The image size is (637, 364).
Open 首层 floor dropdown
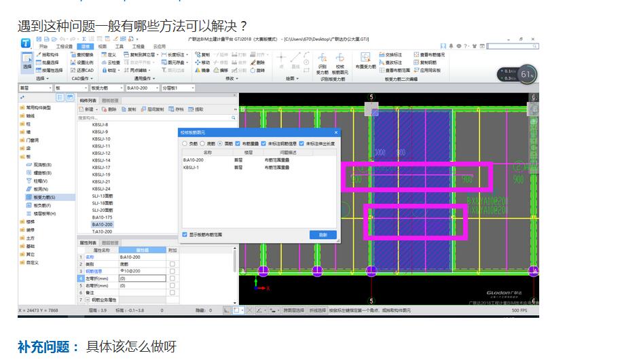(x=36, y=88)
